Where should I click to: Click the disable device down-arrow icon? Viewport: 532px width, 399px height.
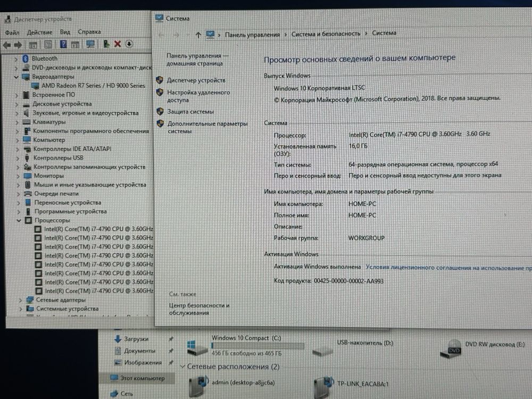tap(129, 44)
